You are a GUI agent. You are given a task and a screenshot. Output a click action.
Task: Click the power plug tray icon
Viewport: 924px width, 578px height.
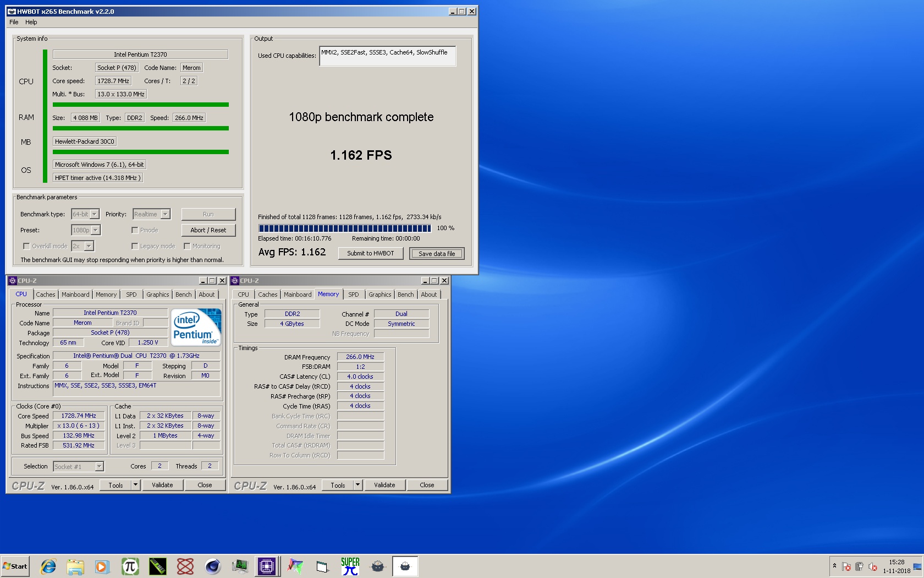pyautogui.click(x=859, y=566)
